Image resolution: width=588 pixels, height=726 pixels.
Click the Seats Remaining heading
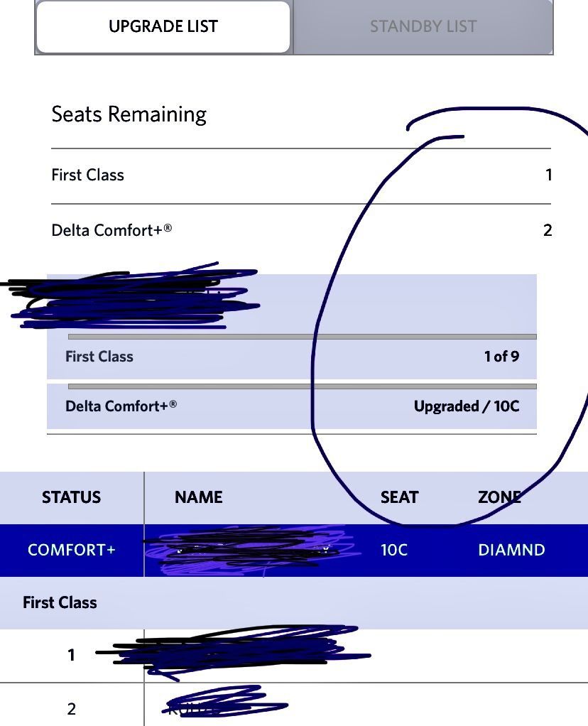pos(129,114)
